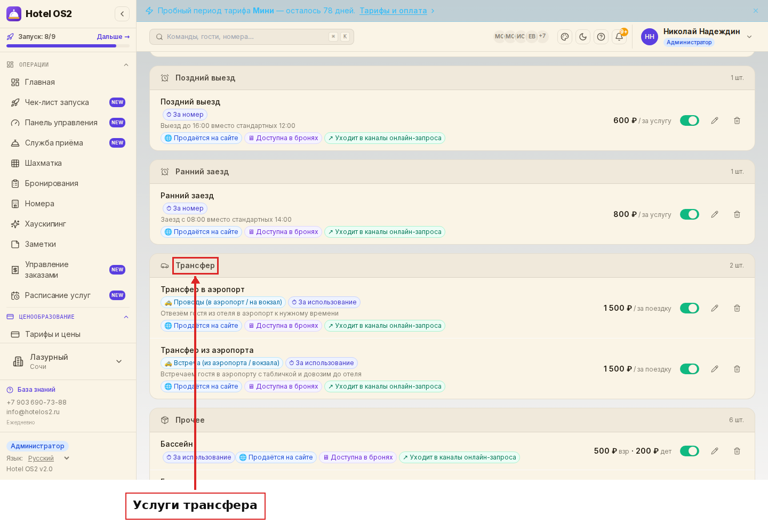Disable Трансфер в аэропорт switch
Viewport: 768px width, 532px height.
(690, 308)
